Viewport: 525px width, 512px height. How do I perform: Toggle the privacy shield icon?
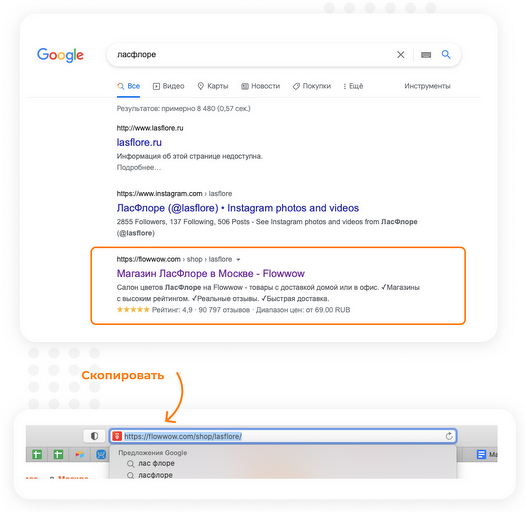click(x=94, y=436)
